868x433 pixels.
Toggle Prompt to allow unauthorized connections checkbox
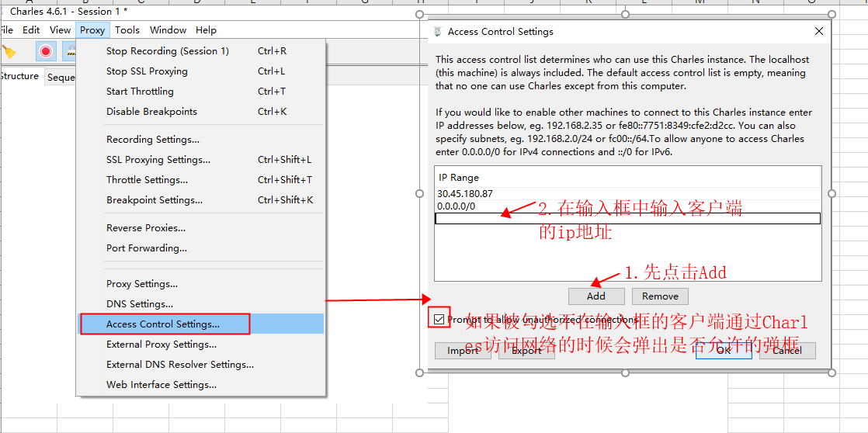pos(439,319)
